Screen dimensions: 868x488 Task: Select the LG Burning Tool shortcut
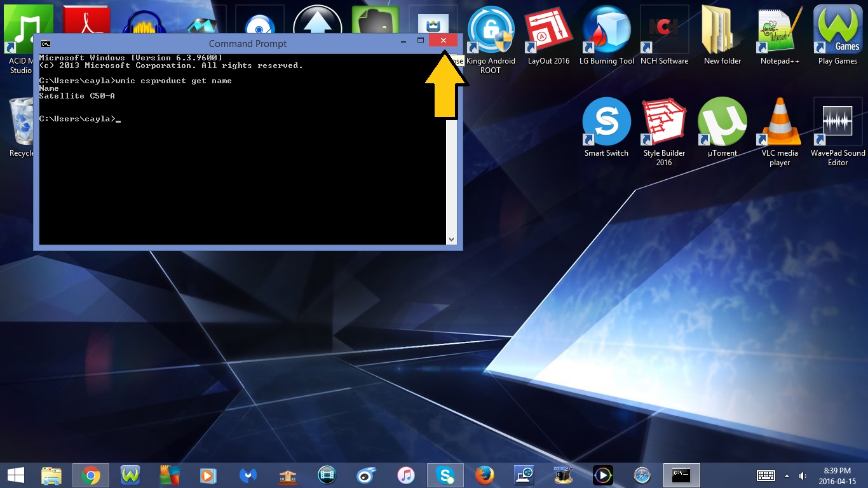pyautogui.click(x=607, y=36)
